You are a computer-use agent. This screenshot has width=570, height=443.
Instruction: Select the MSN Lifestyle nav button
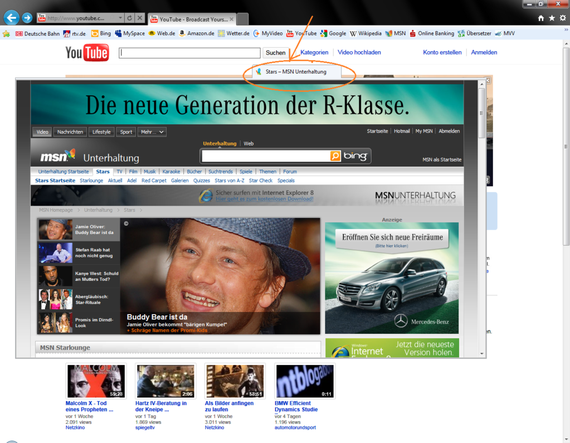pos(101,132)
